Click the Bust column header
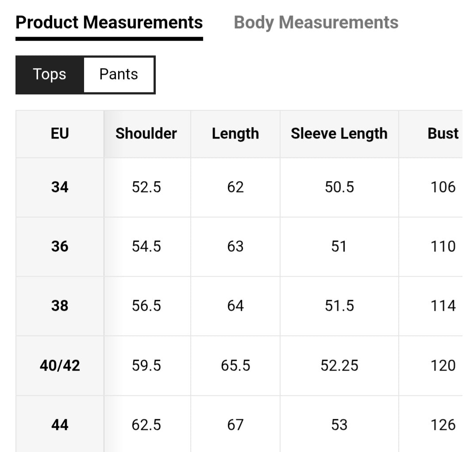Viewport: 476px width, 452px height. click(443, 134)
